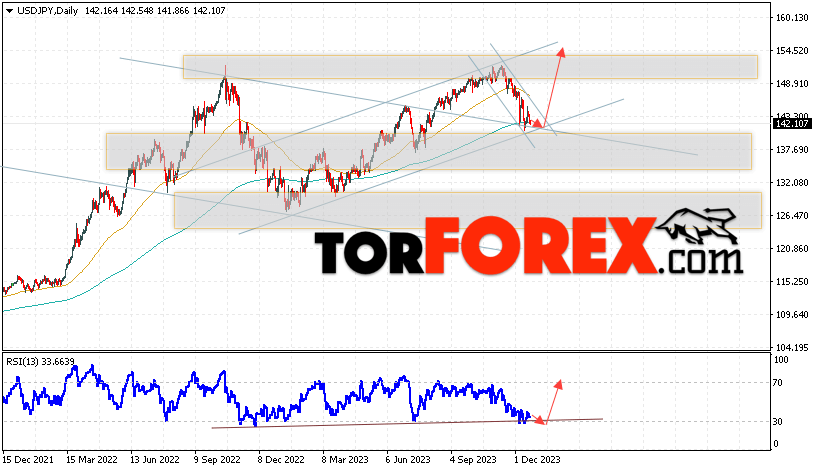Click the 104.195 price scale label

792,348
